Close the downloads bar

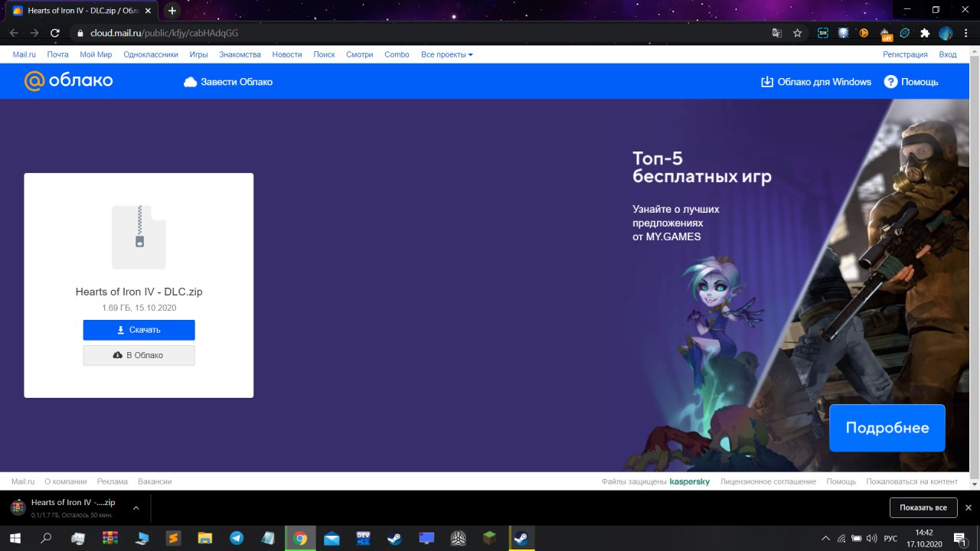pos(969,507)
